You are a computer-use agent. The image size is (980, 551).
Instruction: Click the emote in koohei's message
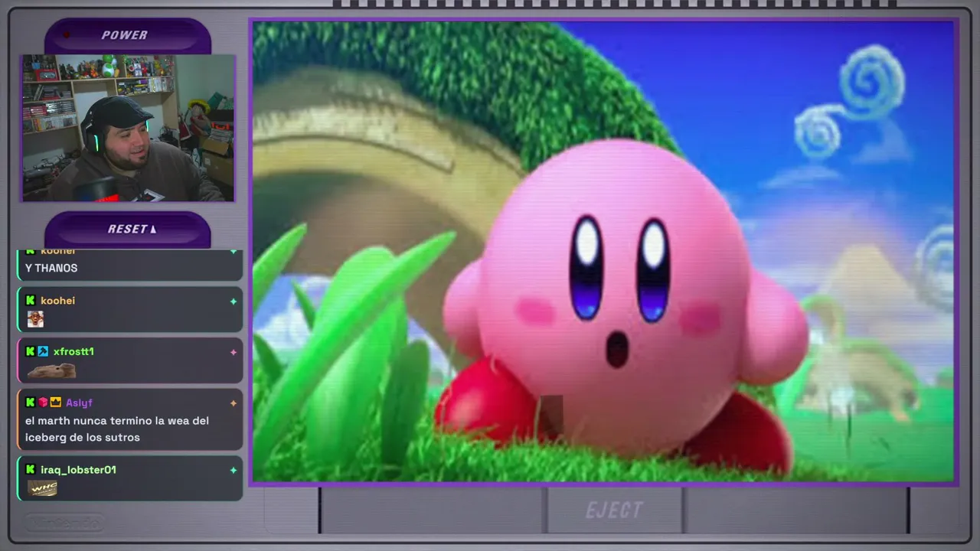click(35, 319)
